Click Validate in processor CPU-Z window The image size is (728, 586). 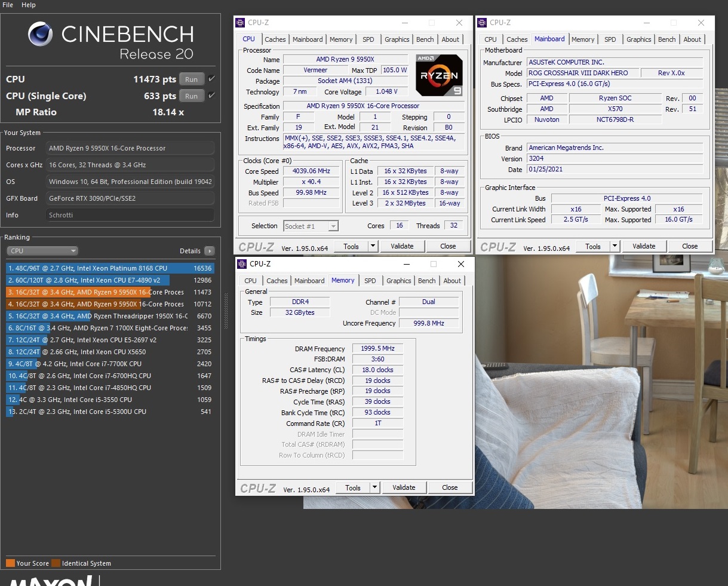click(402, 246)
